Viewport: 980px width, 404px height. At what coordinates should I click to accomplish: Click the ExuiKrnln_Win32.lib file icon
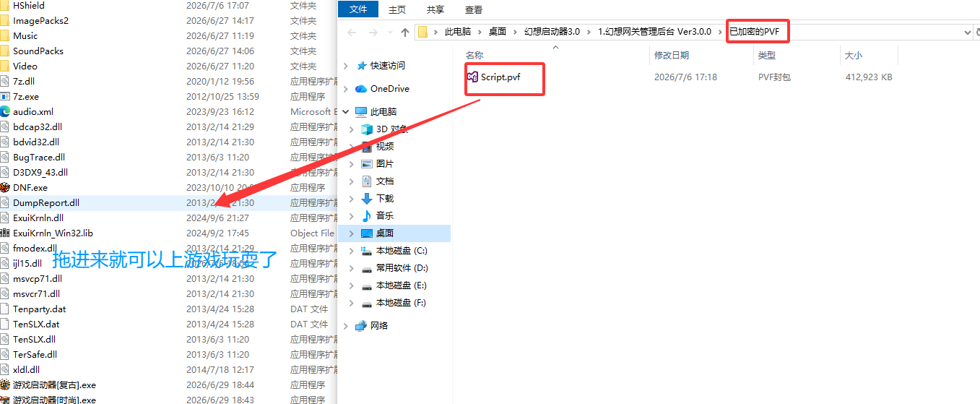click(5, 233)
